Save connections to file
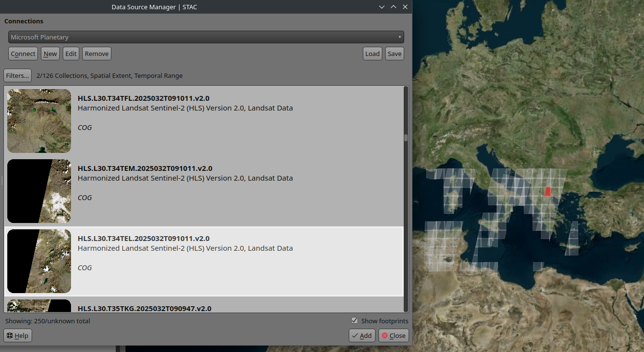The image size is (644, 352). click(394, 54)
